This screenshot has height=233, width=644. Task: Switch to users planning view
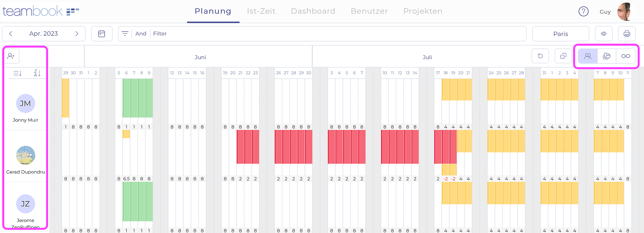click(x=588, y=56)
